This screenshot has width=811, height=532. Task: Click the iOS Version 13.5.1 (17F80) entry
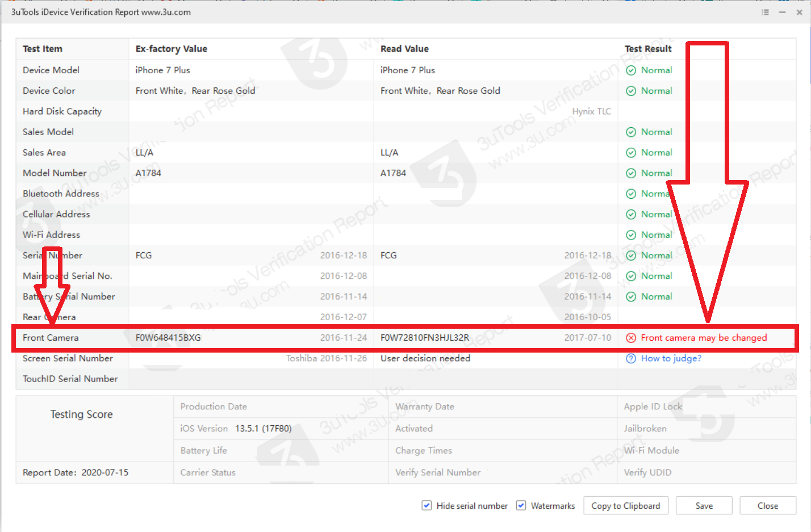pyautogui.click(x=236, y=429)
